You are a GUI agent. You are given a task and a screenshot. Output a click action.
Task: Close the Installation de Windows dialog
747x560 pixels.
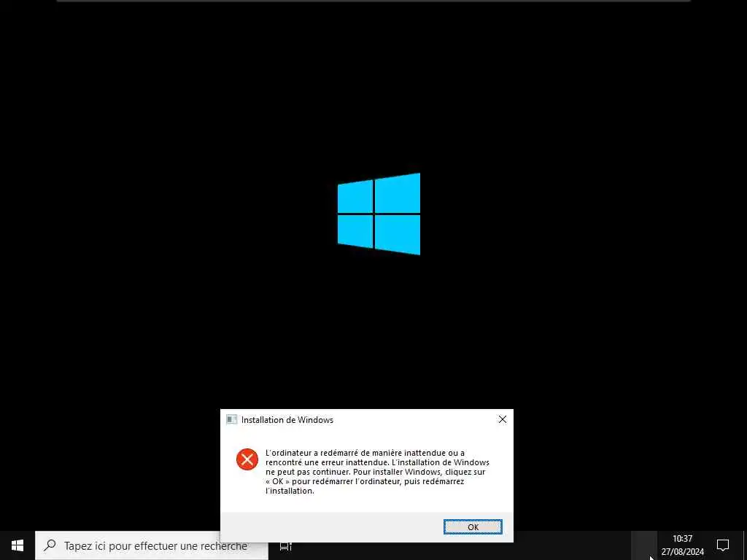click(502, 419)
